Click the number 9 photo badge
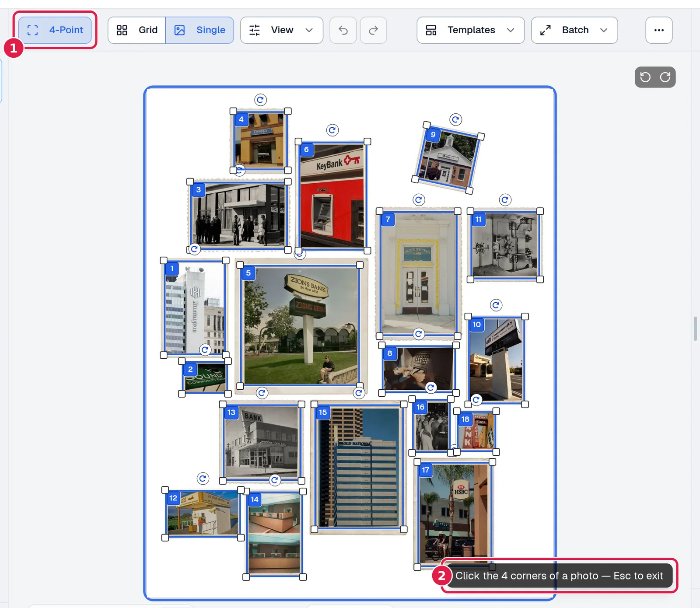 pyautogui.click(x=433, y=135)
